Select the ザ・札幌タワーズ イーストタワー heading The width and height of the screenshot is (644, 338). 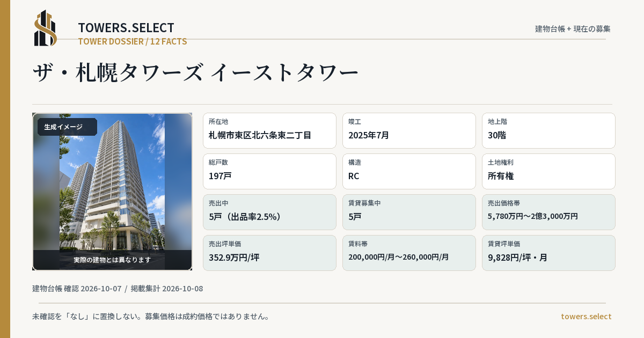[195, 72]
